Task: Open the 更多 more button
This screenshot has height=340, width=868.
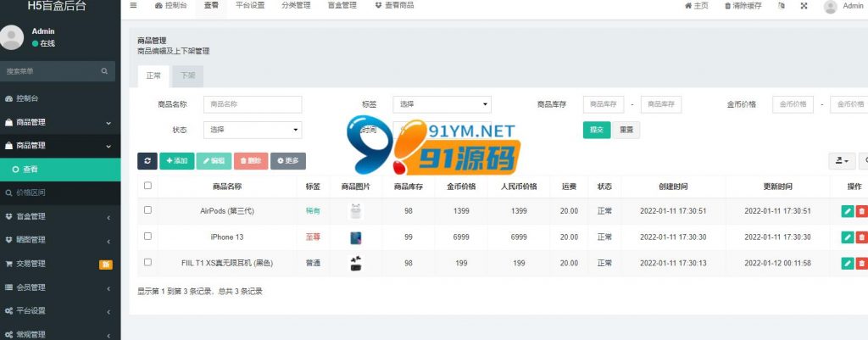Action: 288,160
